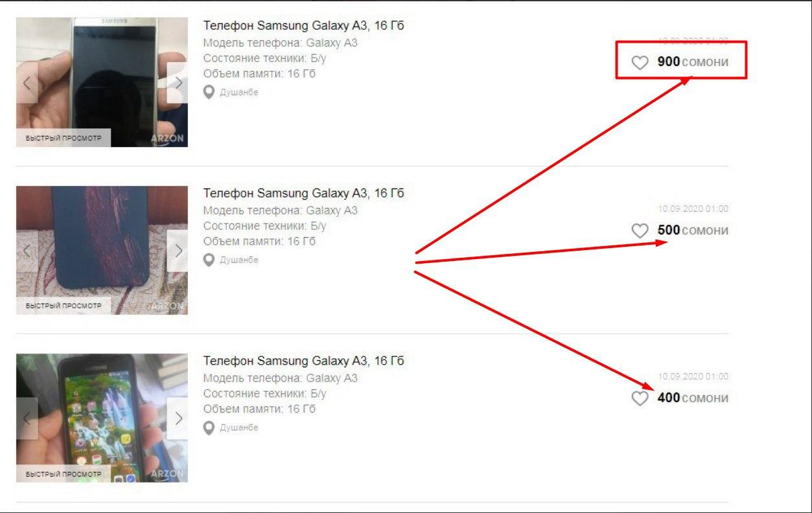Open quick view for the third listing
Viewport: 812px width, 513px height.
point(64,473)
